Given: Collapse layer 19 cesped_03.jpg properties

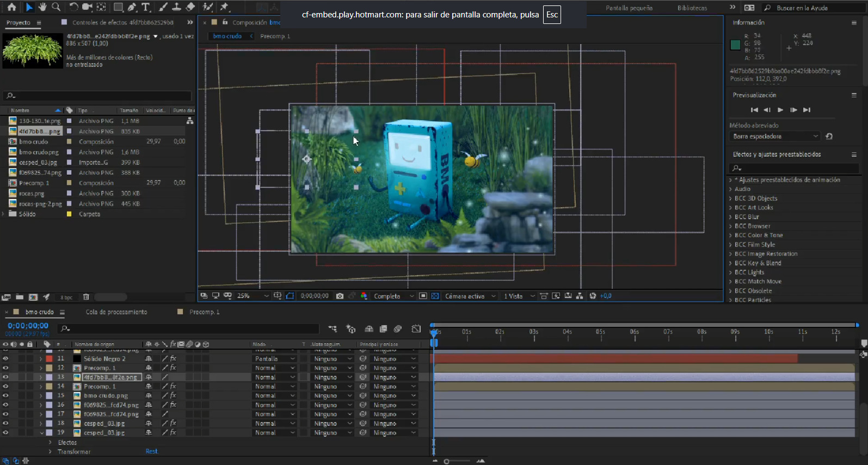Looking at the screenshot, I should click(41, 433).
